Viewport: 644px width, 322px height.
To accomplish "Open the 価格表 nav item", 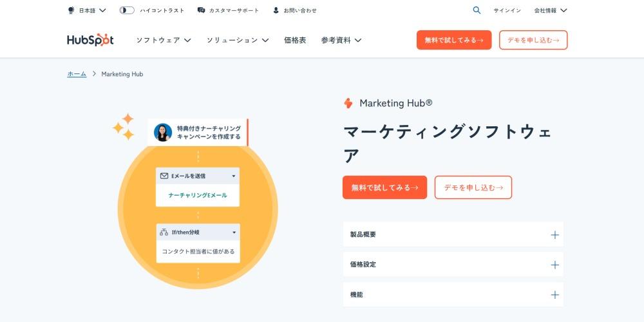I will [x=295, y=40].
